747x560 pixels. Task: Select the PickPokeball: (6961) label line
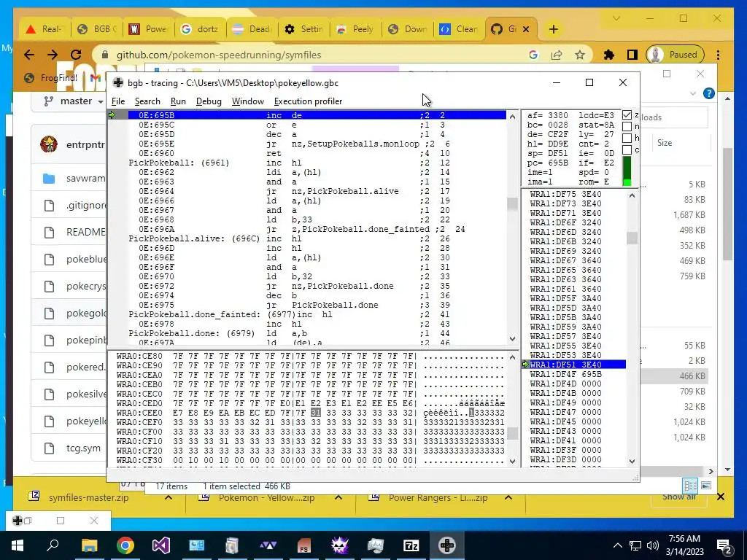[x=317, y=163]
